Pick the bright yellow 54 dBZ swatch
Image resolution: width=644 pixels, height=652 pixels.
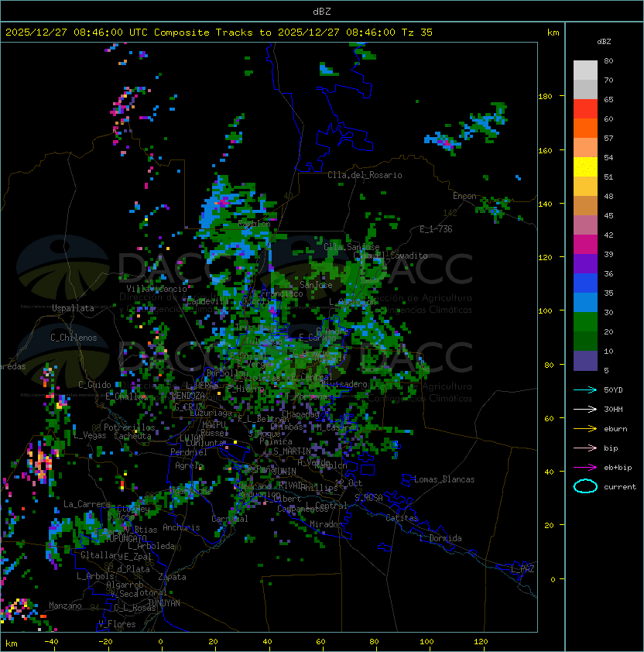click(x=585, y=166)
